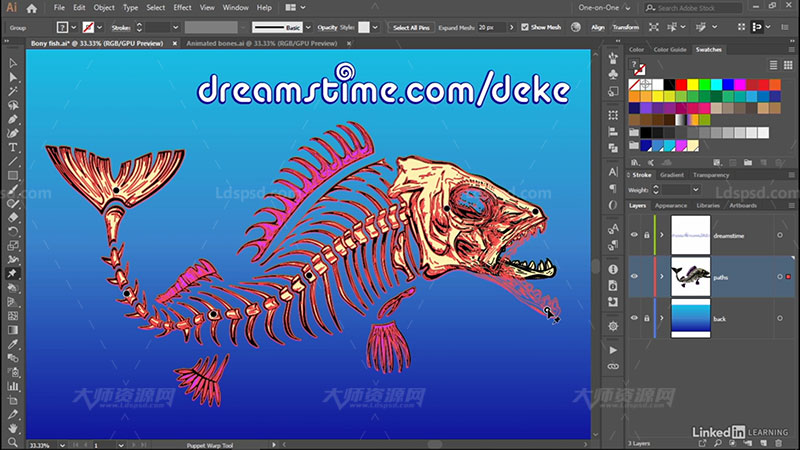Click the Home icon
The width and height of the screenshot is (800, 450).
pos(32,8)
